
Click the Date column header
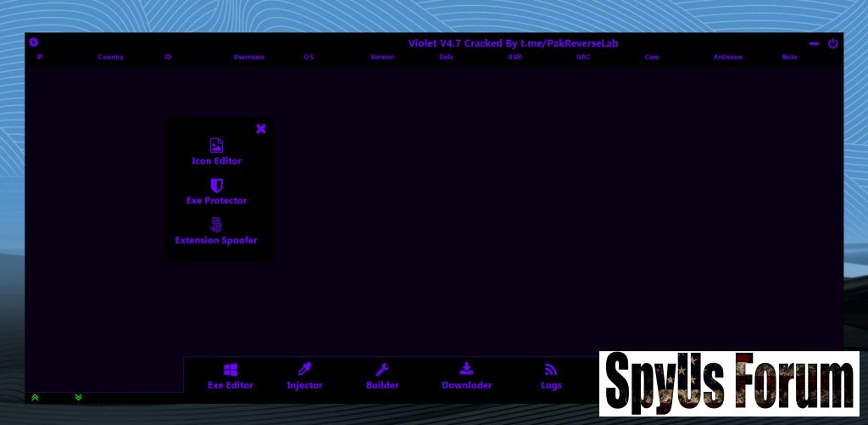[446, 58]
